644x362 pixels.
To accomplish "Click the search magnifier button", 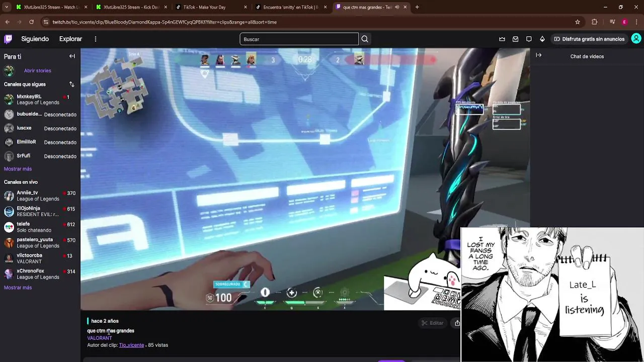I will click(365, 39).
